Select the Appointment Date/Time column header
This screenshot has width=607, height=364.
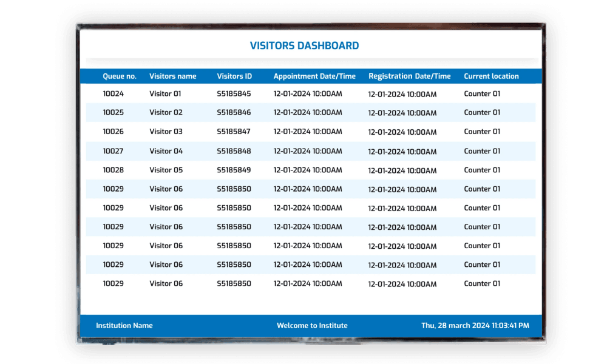[314, 76]
